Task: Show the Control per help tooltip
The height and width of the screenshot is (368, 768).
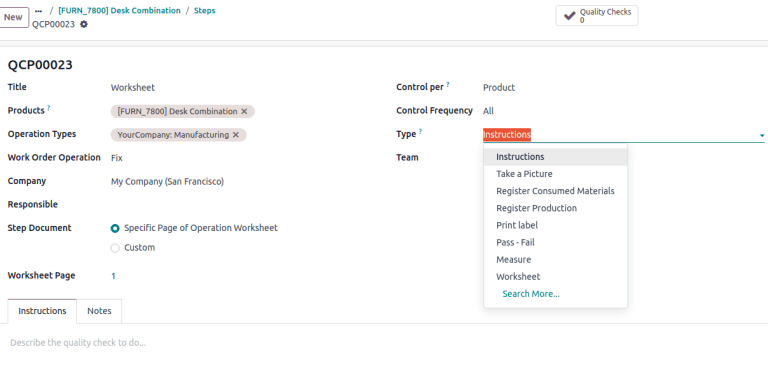Action: pyautogui.click(x=448, y=85)
